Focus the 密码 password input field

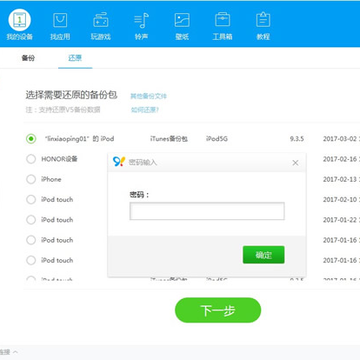coord(207,211)
